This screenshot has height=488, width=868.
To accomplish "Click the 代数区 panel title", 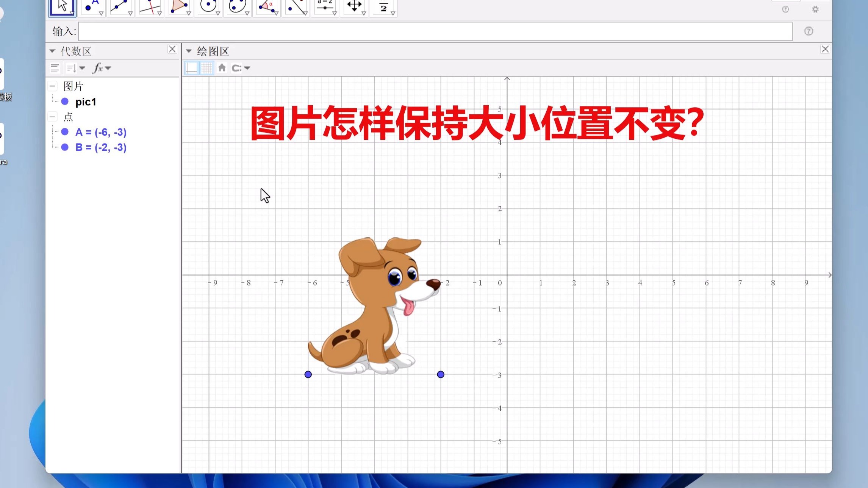I will [76, 50].
